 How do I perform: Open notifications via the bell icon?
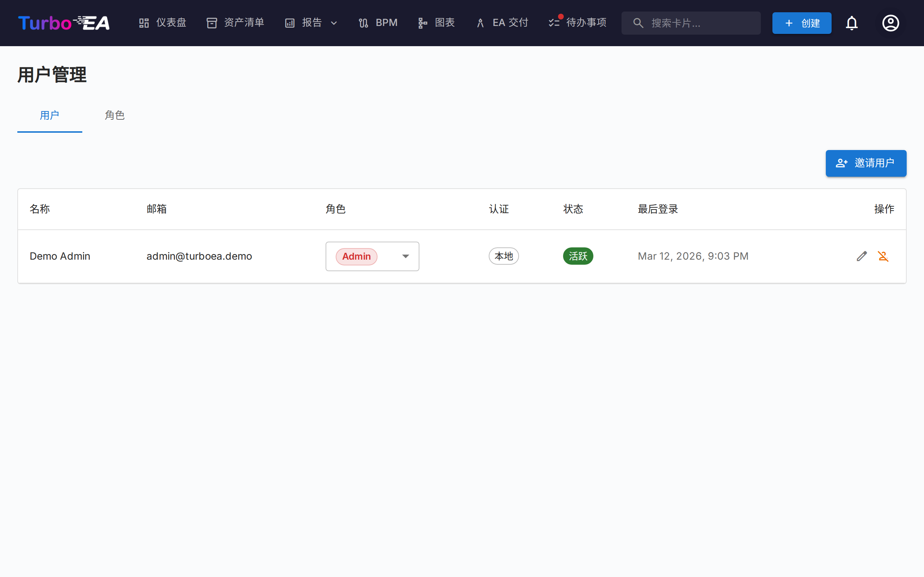(852, 23)
